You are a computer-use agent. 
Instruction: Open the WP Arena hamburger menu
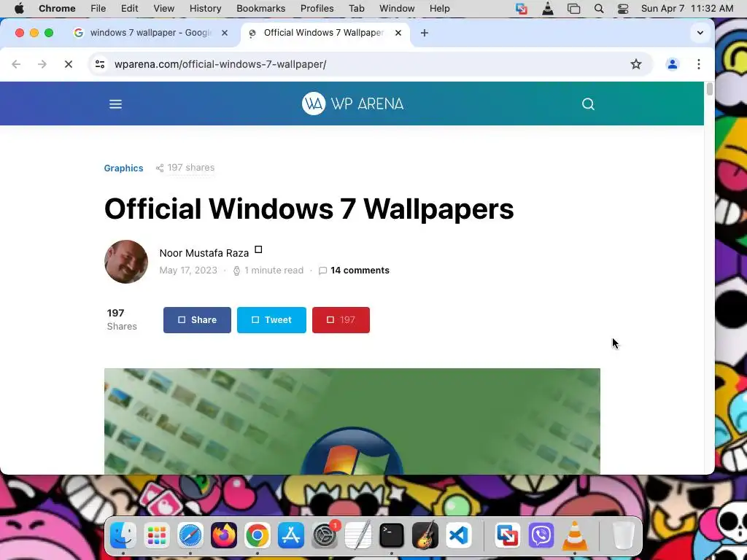coord(115,104)
